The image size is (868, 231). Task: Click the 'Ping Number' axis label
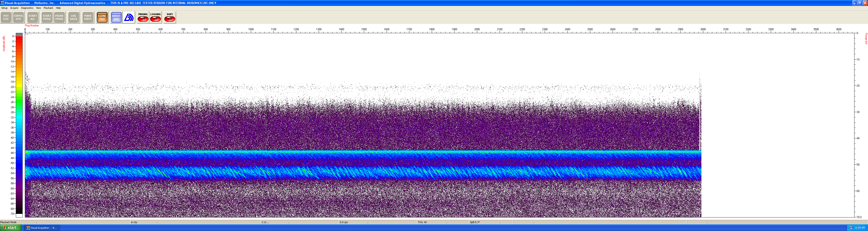pos(32,25)
